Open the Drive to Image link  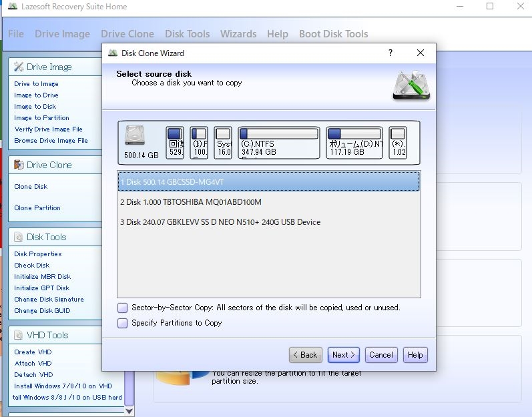point(36,84)
